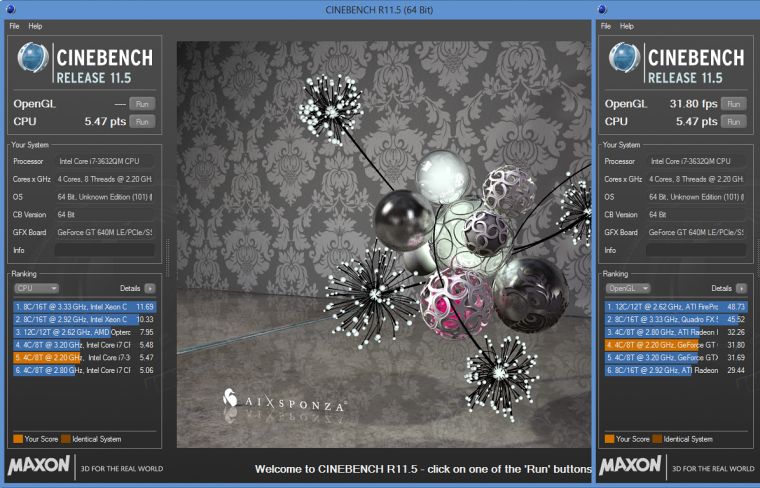
Task: Select orange row 5 scoring 5.47
Action: (x=85, y=358)
